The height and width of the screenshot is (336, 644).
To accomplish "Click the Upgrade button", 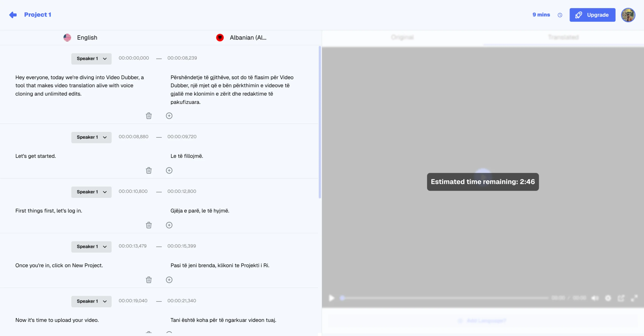I will 592,15.
